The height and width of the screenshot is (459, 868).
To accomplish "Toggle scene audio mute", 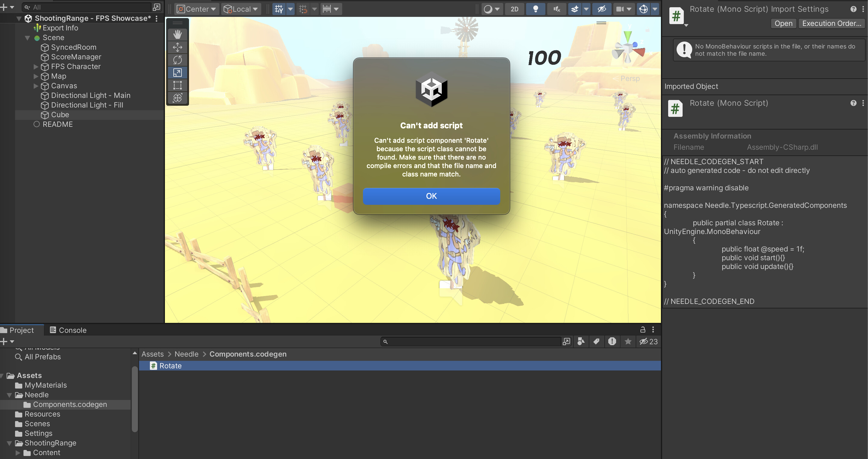I will [557, 9].
